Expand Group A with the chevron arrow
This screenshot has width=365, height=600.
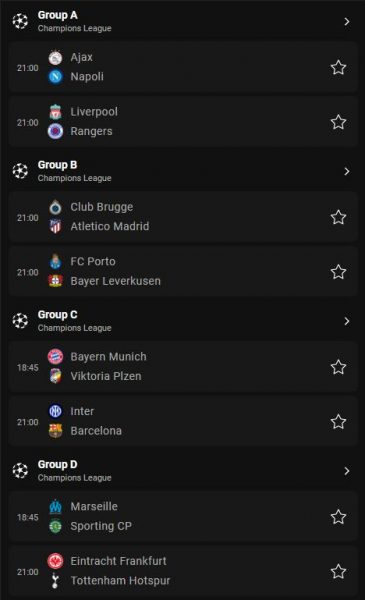pos(347,22)
